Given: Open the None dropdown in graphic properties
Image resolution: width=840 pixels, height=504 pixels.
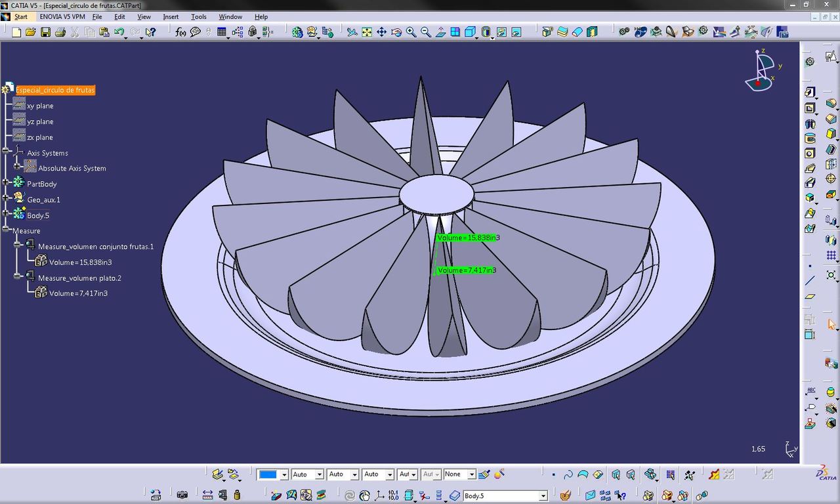Looking at the screenshot, I should coord(471,474).
